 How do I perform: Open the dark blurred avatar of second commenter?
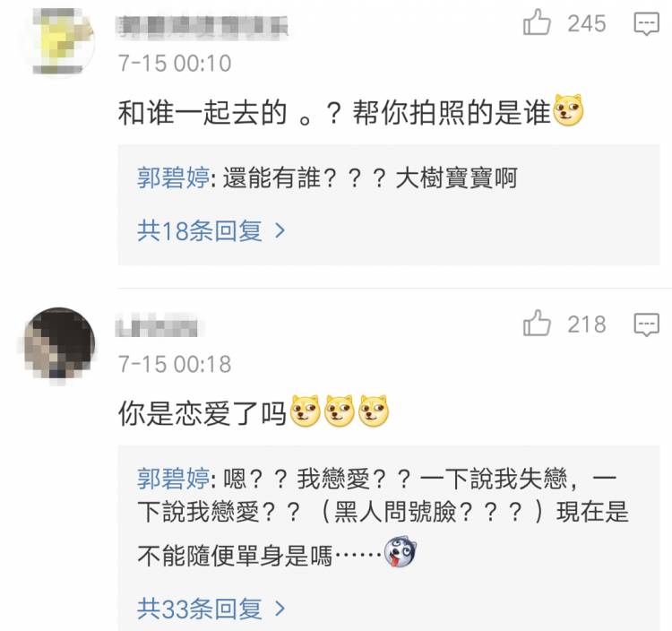pos(60,345)
